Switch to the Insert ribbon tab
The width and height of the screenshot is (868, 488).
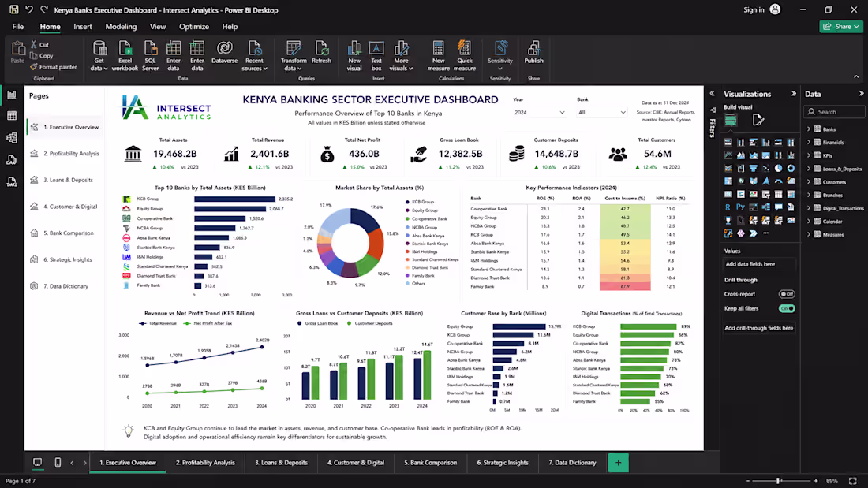[x=83, y=27]
